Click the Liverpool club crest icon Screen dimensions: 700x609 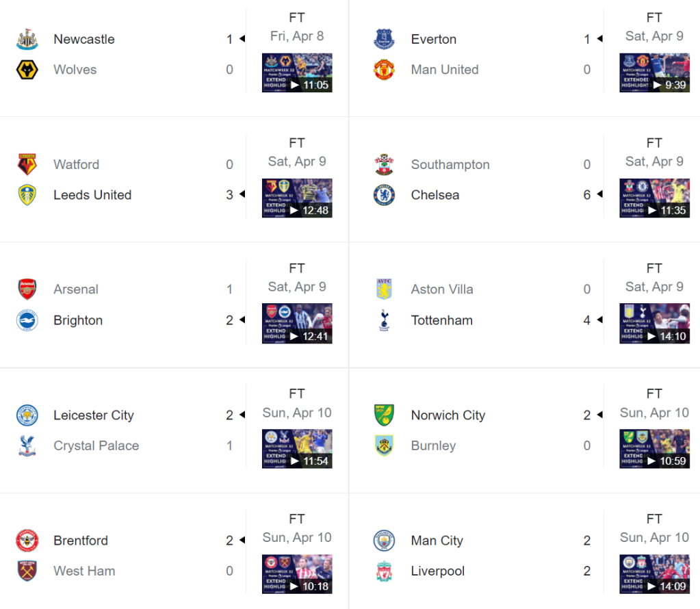[x=385, y=571]
